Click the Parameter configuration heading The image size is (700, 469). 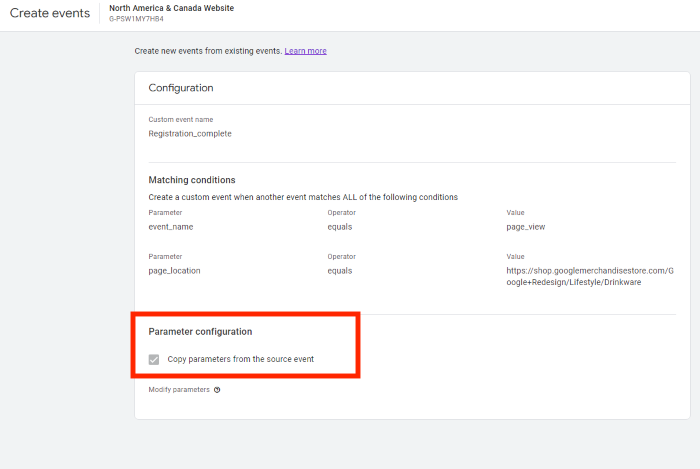[200, 331]
